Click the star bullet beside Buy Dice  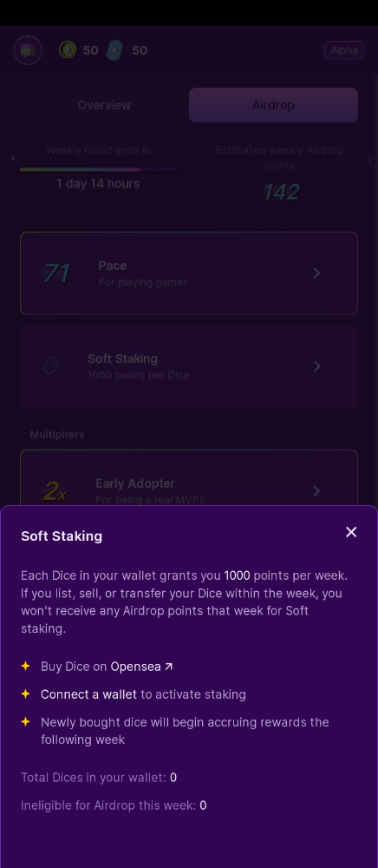click(x=25, y=666)
